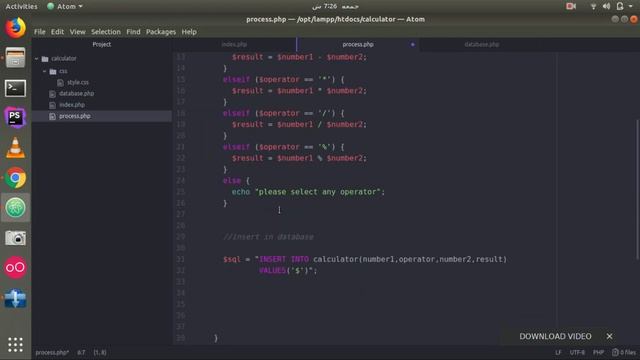Click the database.php file icon in tree

tap(52, 94)
